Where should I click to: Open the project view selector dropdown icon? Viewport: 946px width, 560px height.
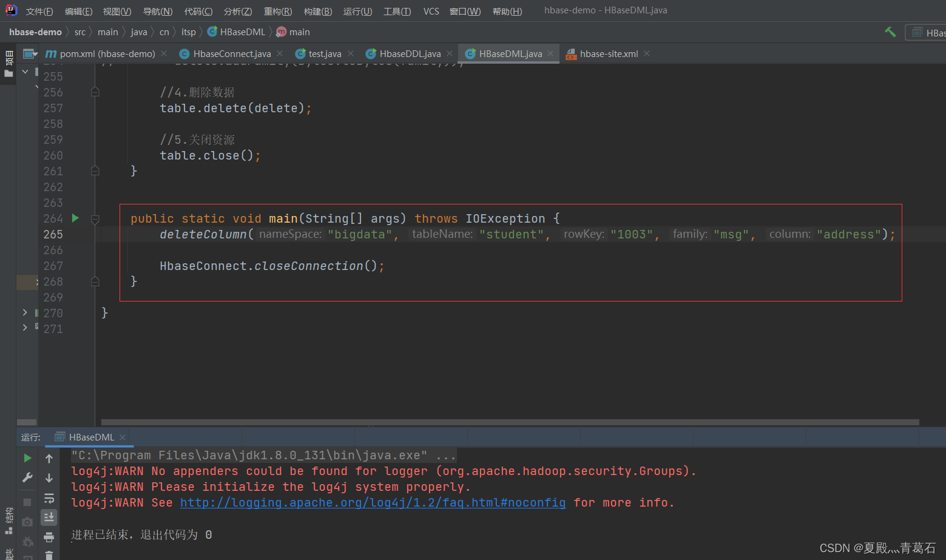30,54
